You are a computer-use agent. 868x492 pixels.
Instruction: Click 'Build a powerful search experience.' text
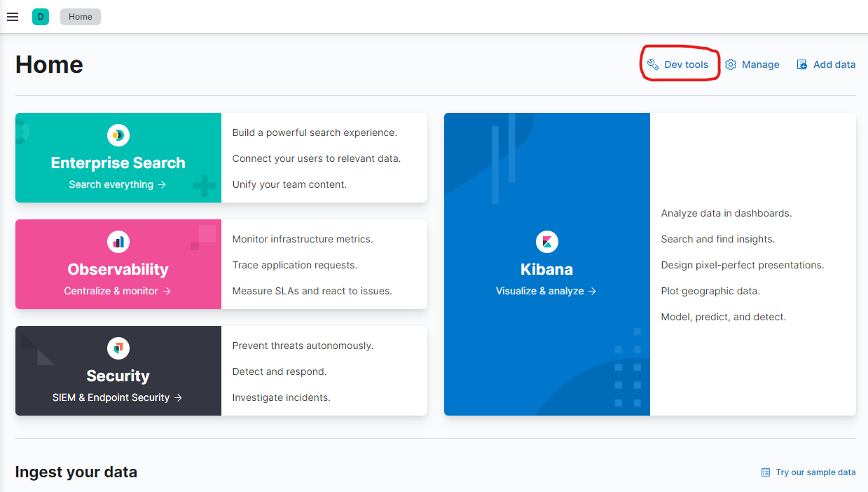(x=315, y=132)
